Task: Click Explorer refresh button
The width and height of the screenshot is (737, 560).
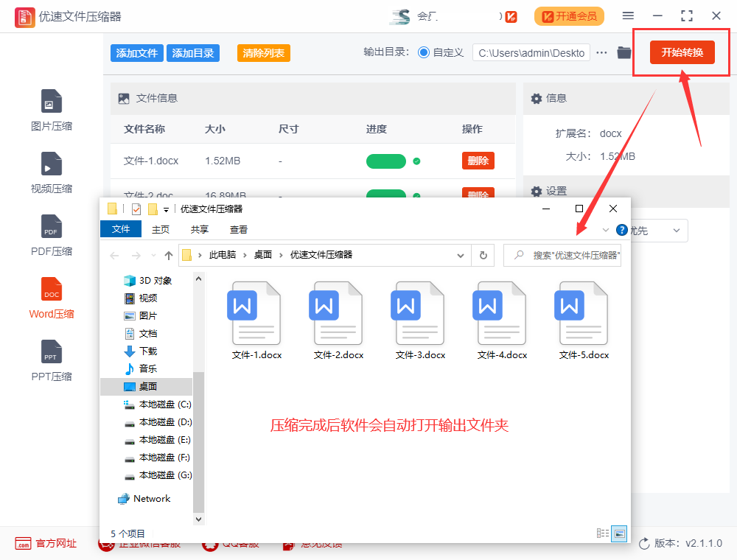Action: 483,255
